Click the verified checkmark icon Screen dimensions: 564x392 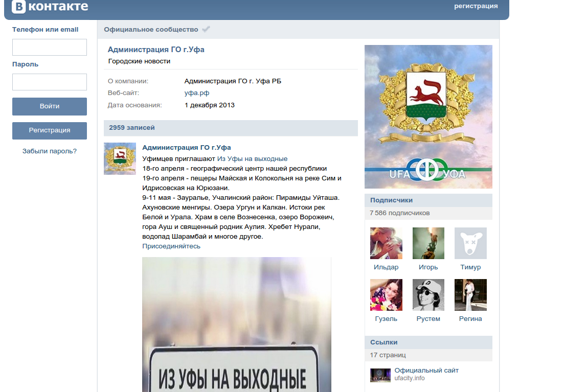coord(206,29)
